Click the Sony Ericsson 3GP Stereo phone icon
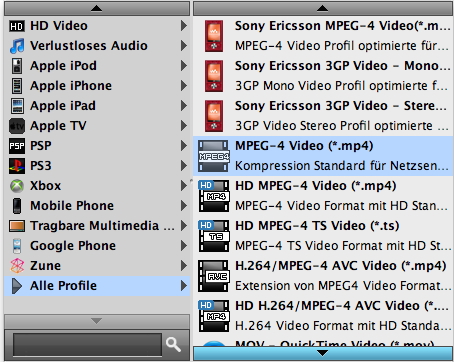 214,116
